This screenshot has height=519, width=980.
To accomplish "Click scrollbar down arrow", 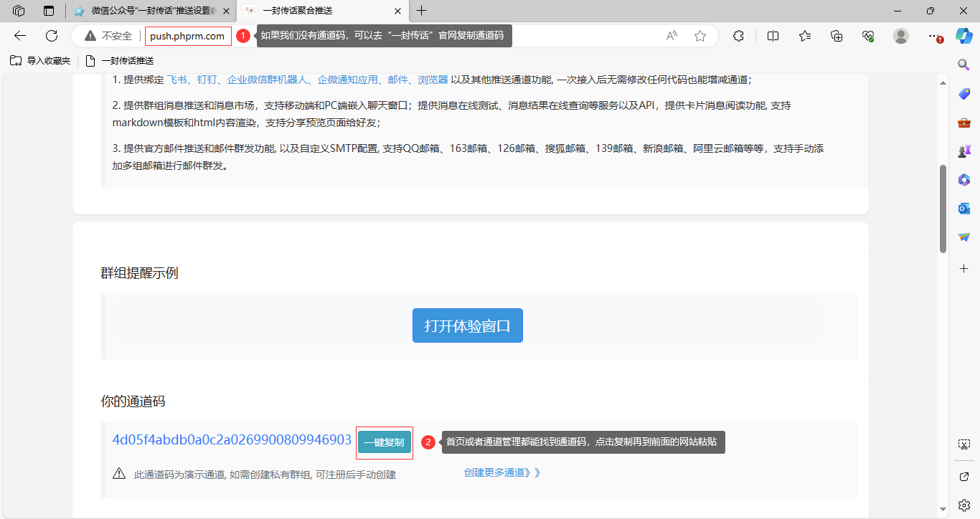I will point(943,510).
